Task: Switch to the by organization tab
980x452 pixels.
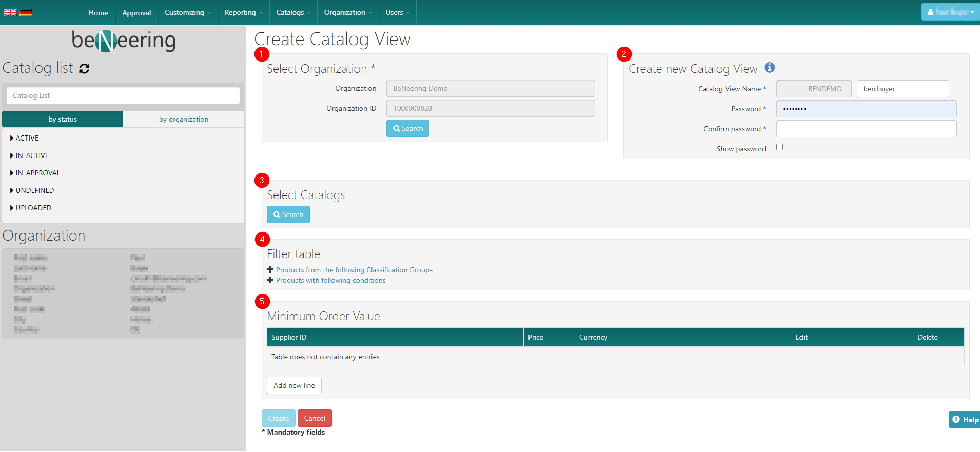Action: (184, 119)
